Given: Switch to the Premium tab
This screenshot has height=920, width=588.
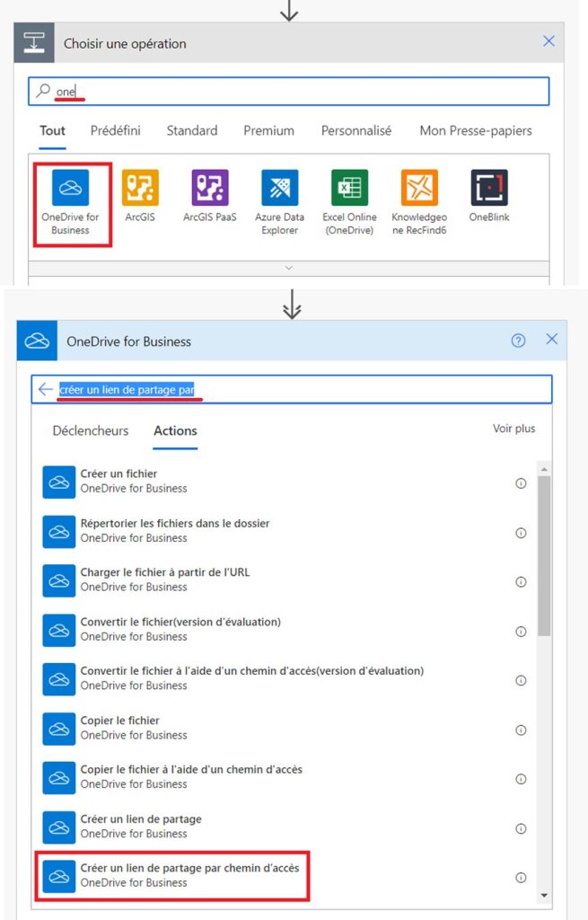Looking at the screenshot, I should (269, 130).
